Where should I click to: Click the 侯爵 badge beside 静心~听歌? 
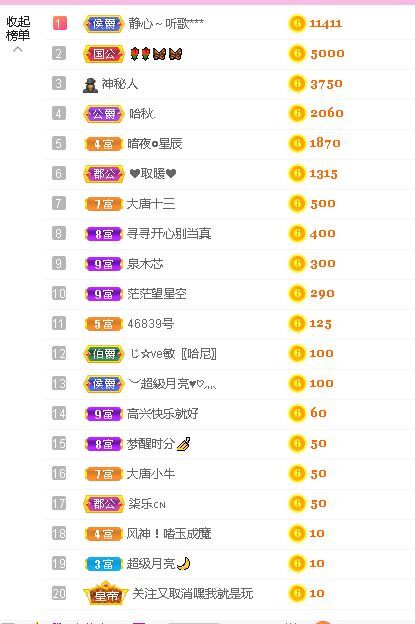click(x=103, y=24)
